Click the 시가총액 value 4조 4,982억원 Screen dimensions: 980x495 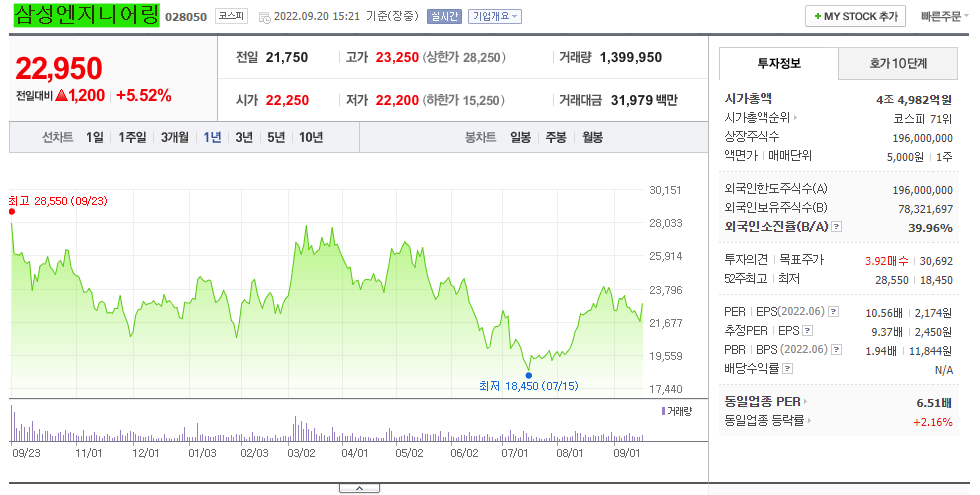(x=914, y=100)
